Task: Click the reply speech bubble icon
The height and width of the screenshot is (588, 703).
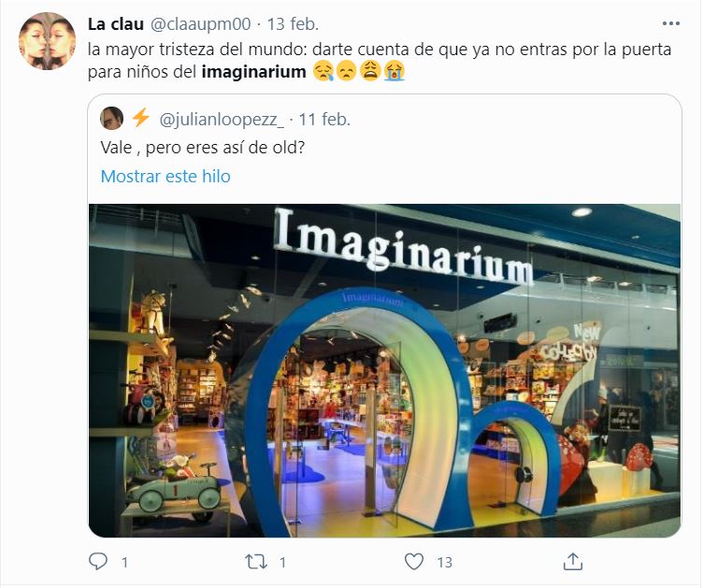Action: (x=98, y=562)
